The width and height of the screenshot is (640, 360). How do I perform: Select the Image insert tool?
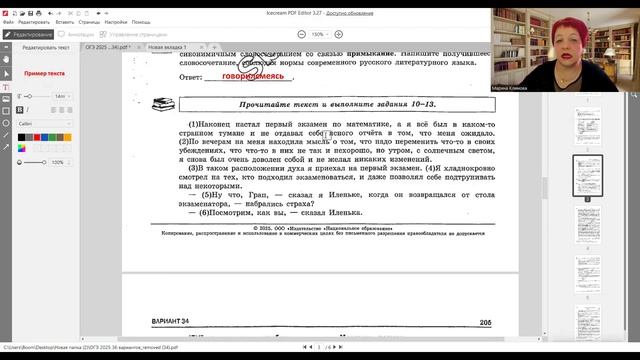(6, 99)
